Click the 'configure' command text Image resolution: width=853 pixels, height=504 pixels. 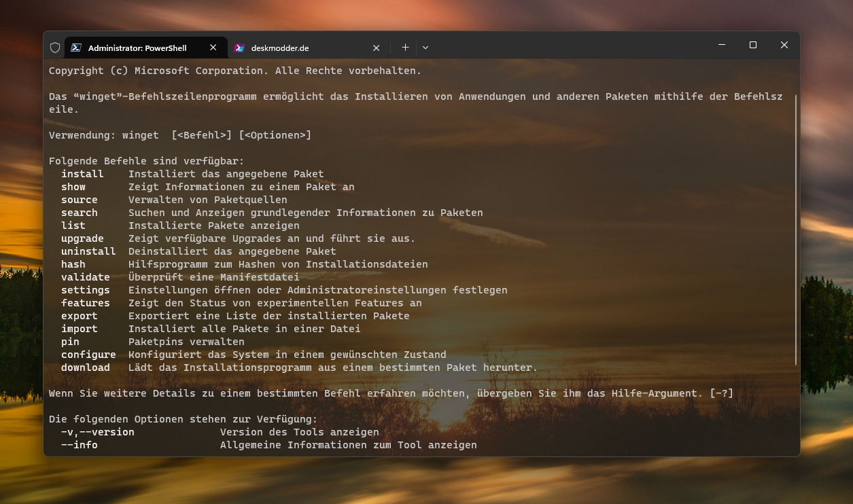click(x=88, y=355)
